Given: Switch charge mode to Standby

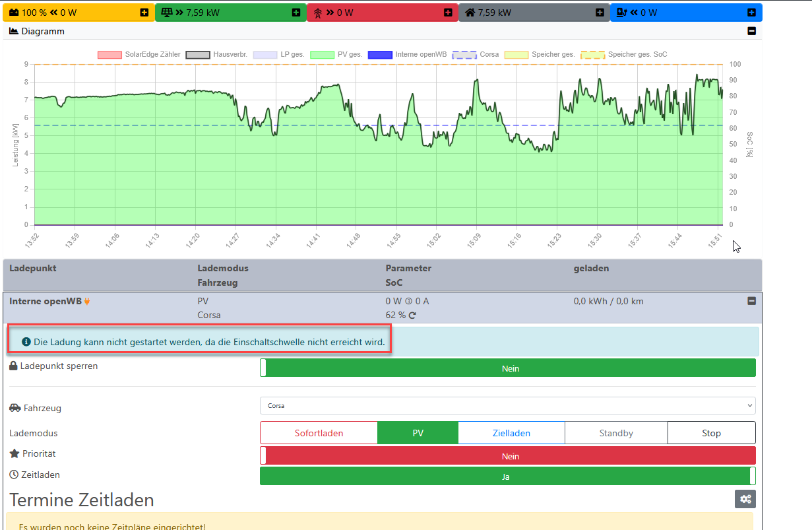Looking at the screenshot, I should 616,433.
